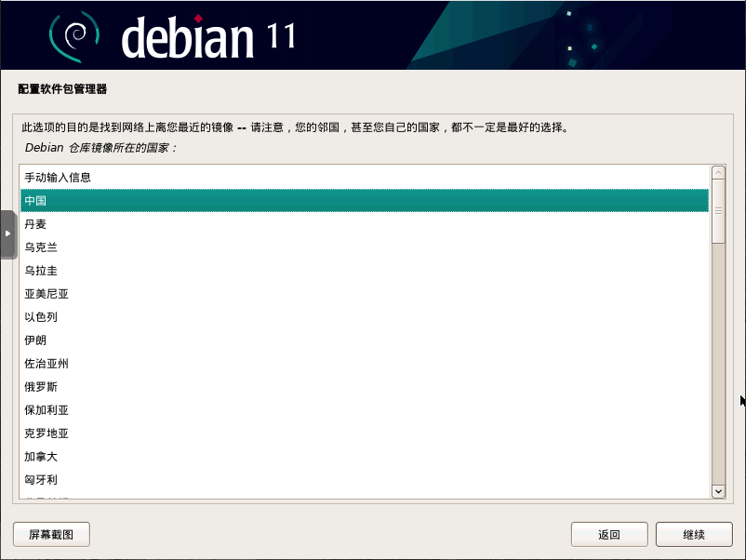Select 以色列 in the mirror list

click(365, 317)
